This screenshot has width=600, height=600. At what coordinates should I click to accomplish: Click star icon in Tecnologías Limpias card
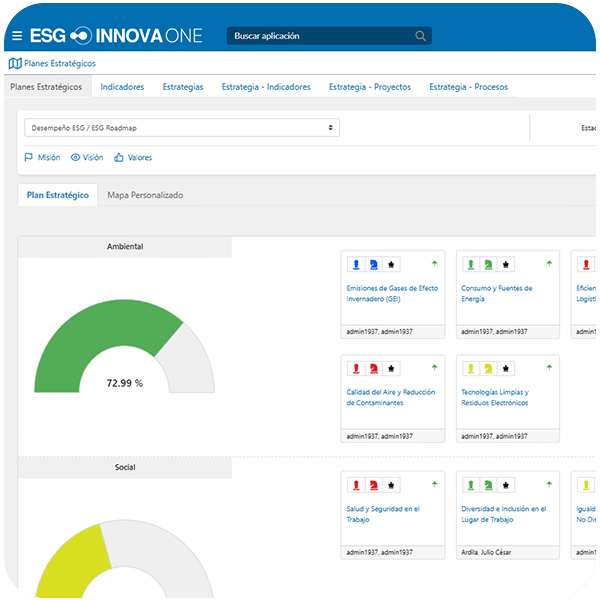506,368
